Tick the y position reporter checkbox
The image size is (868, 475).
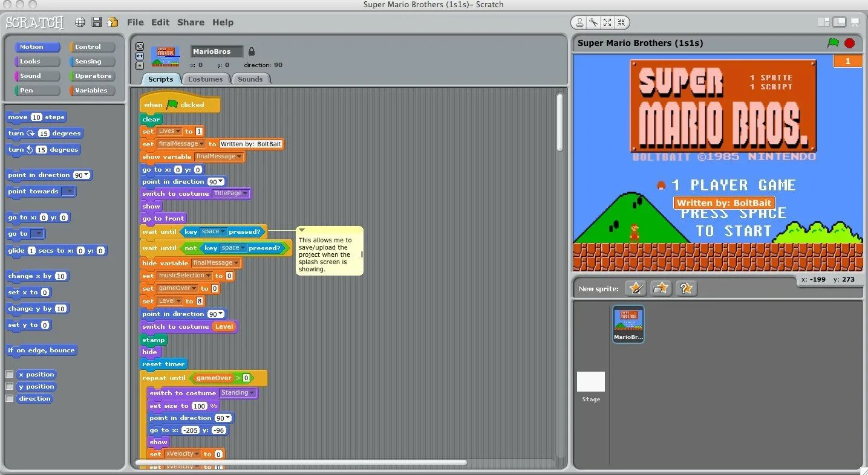9,386
